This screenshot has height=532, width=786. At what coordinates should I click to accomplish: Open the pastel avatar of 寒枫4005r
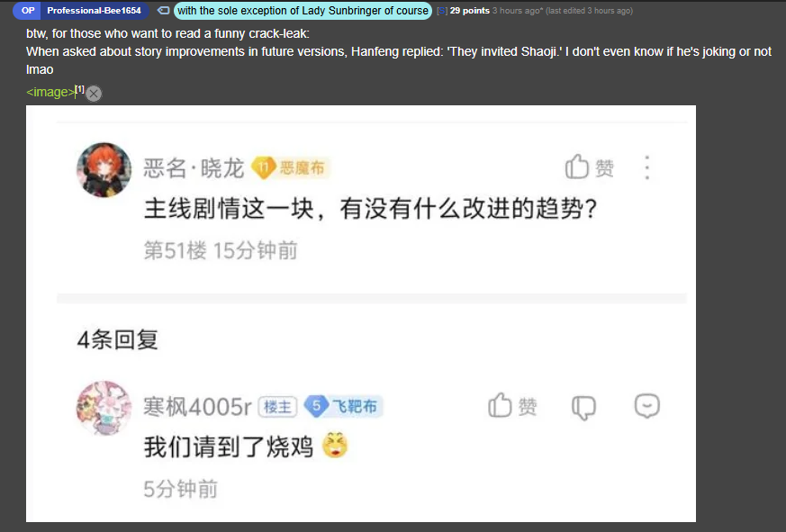[x=104, y=408]
